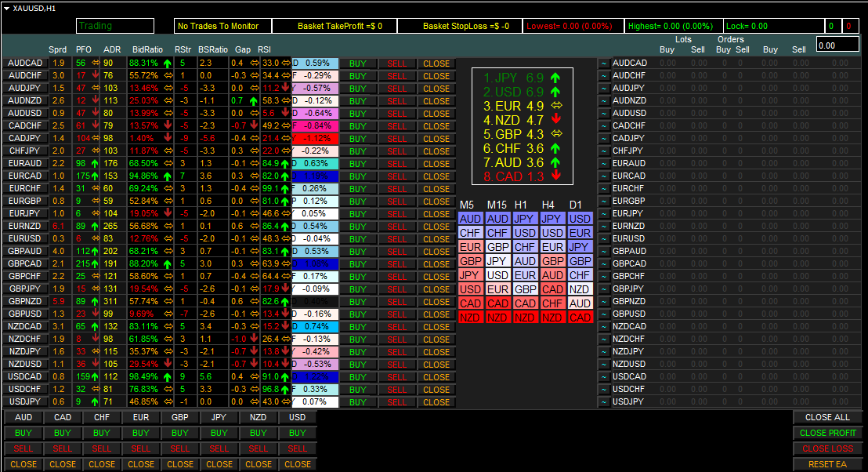Click the tilde button next to AUDCAD
Image resolution: width=868 pixels, height=472 pixels.
coord(604,64)
